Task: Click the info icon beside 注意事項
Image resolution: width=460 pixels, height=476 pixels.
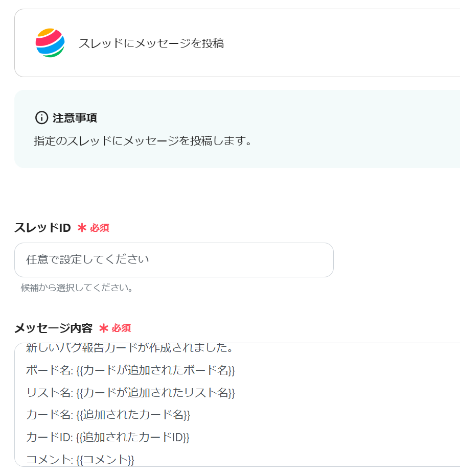Action: [x=41, y=118]
